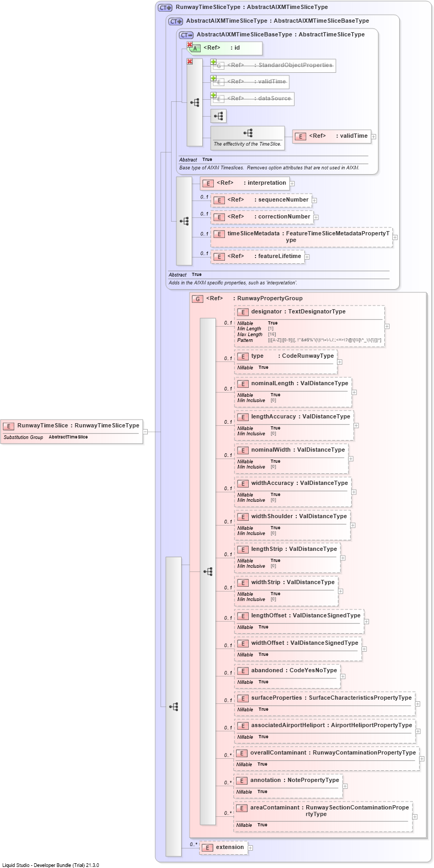
Task: Select the struck-out dataSource ref element
Action: 252,99
